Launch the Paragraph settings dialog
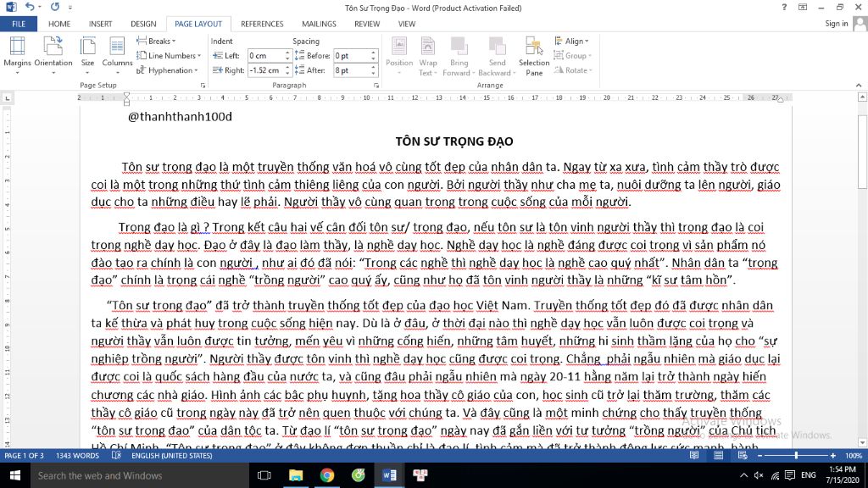 (x=376, y=86)
